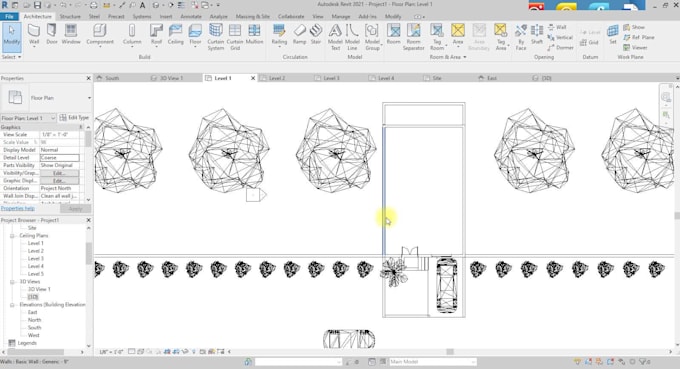
Task: Close the Properties palette
Action: pyautogui.click(x=88, y=78)
